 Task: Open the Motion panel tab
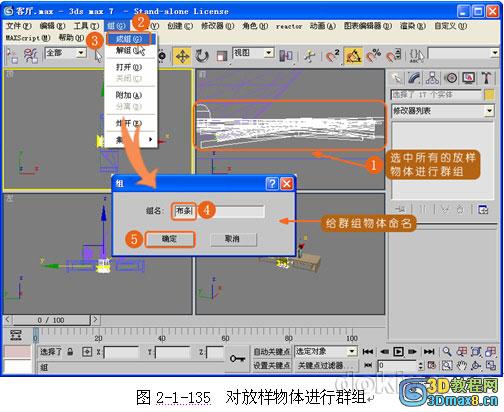coord(451,78)
